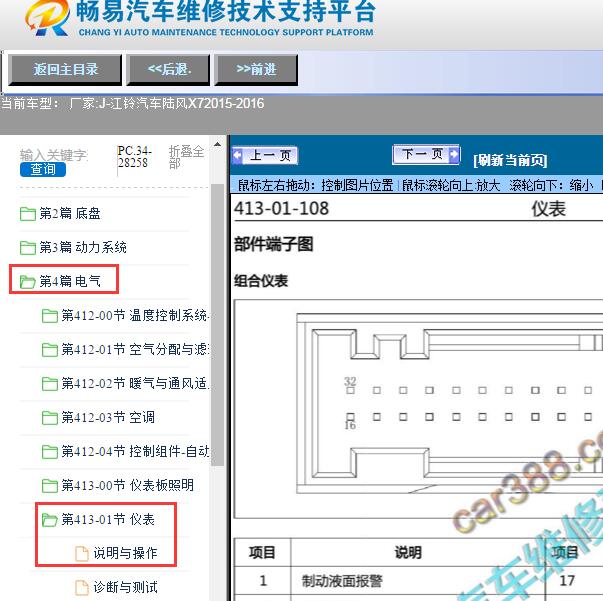
Task: Click 折叠全部 collapse all link
Action: pos(186,157)
